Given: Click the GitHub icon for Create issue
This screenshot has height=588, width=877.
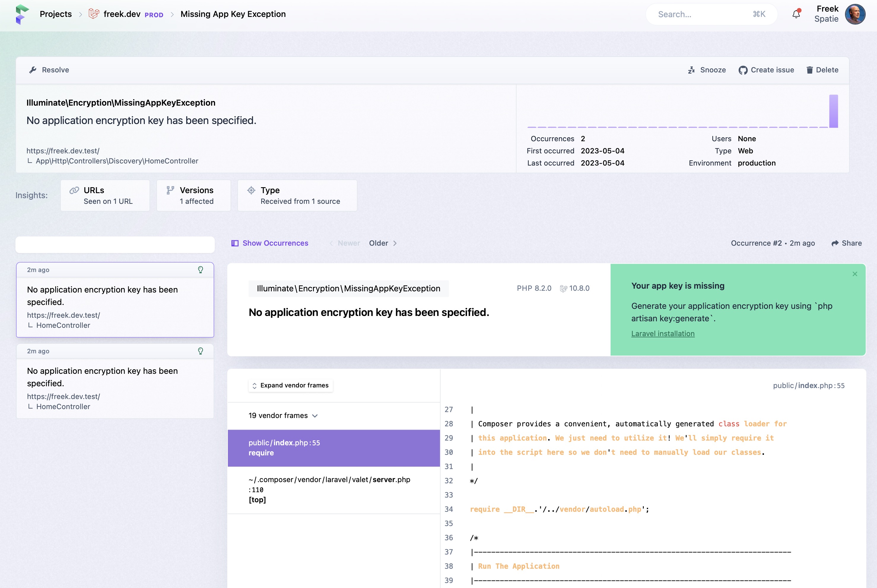Looking at the screenshot, I should coord(743,70).
